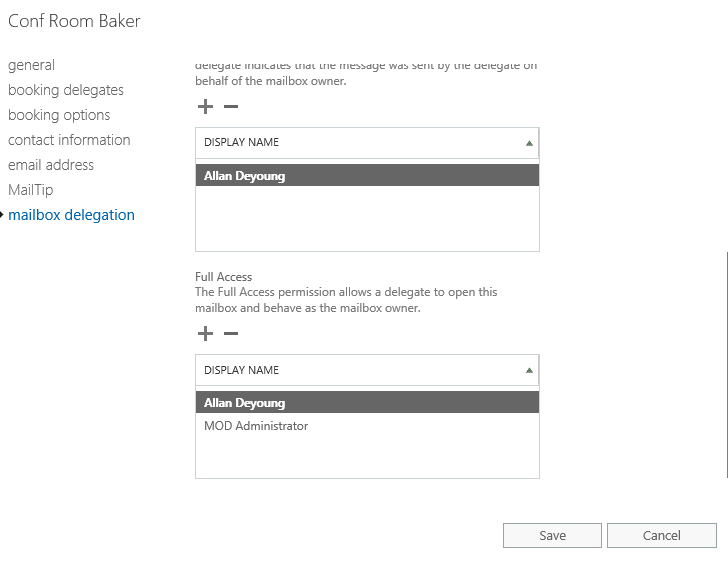728x578 pixels.
Task: Sort Full Access list by display name arrow
Action: [529, 370]
